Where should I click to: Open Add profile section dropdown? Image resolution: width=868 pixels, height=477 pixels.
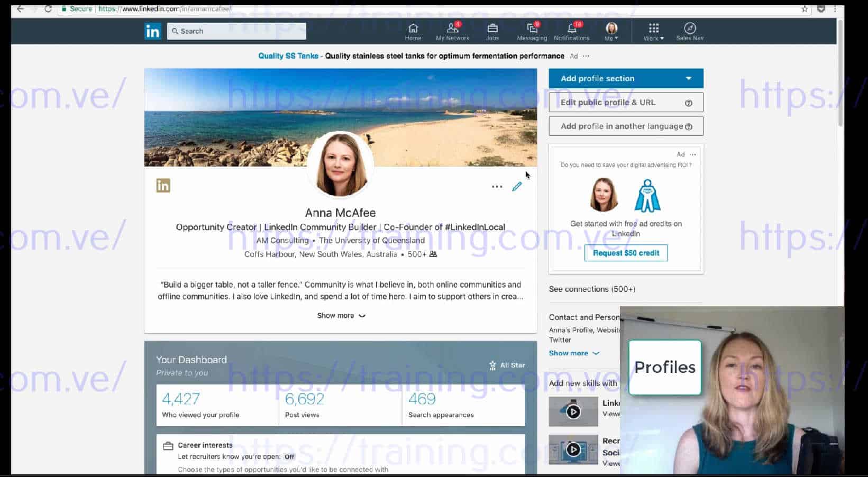[626, 78]
